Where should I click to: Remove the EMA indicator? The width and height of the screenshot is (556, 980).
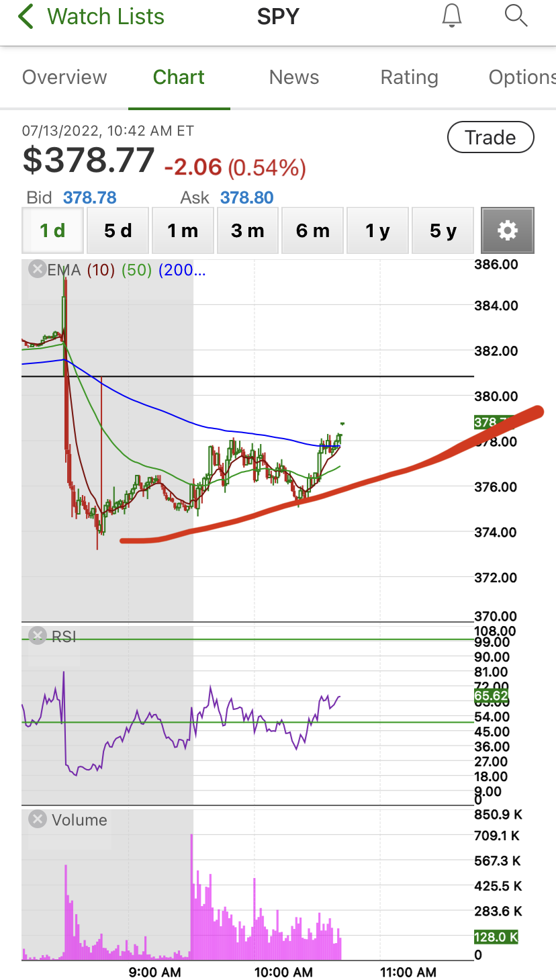tap(36, 269)
